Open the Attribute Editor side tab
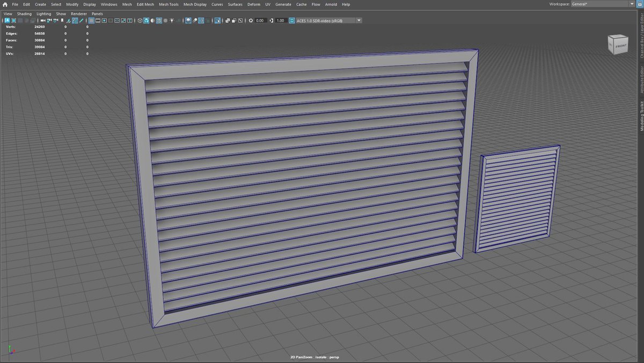Viewport: 644px width, 363px height. [x=641, y=79]
